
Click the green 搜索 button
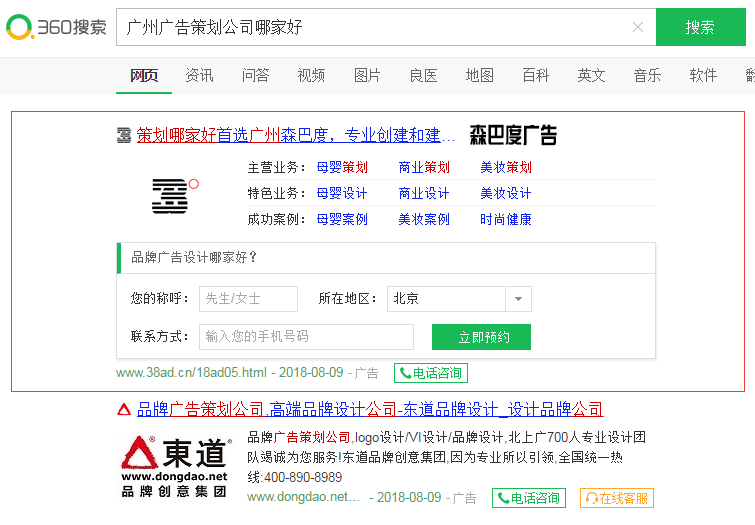701,27
